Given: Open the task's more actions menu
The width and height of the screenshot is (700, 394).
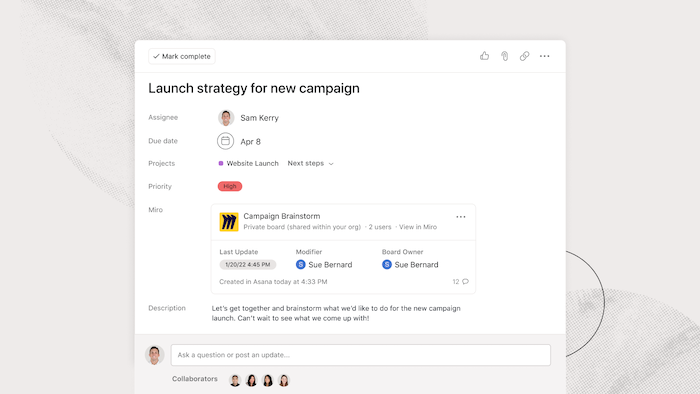Looking at the screenshot, I should click(x=545, y=56).
